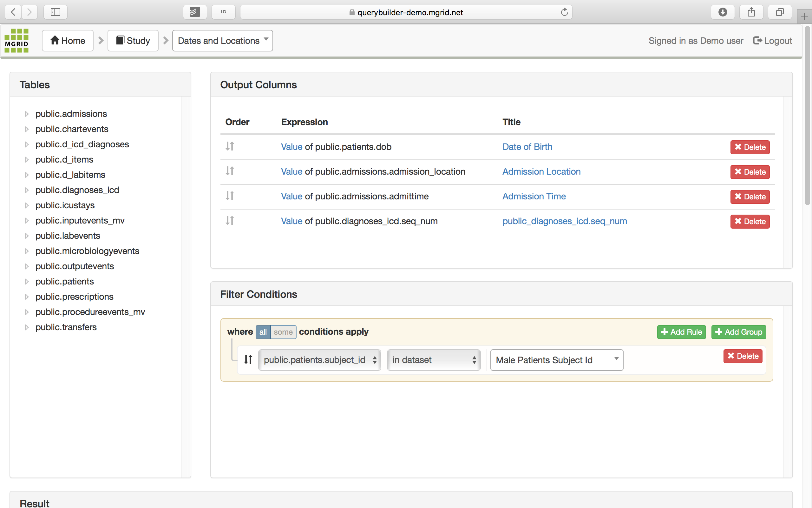
Task: Expand public.prescriptions table
Action: click(x=27, y=297)
